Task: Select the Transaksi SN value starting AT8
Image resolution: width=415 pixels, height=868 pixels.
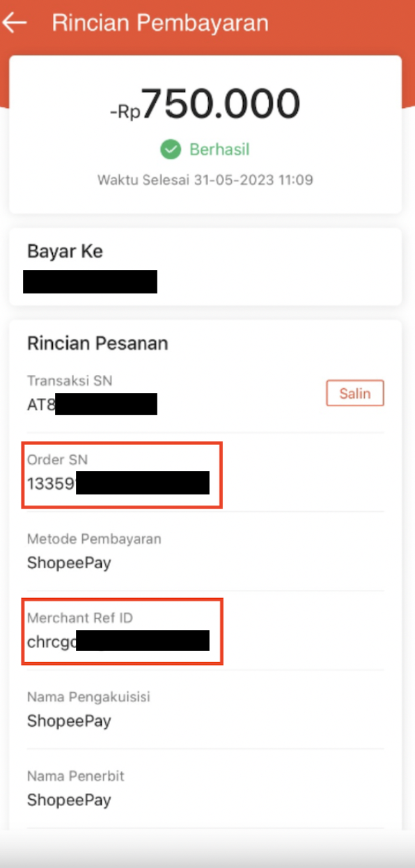Action: click(92, 404)
